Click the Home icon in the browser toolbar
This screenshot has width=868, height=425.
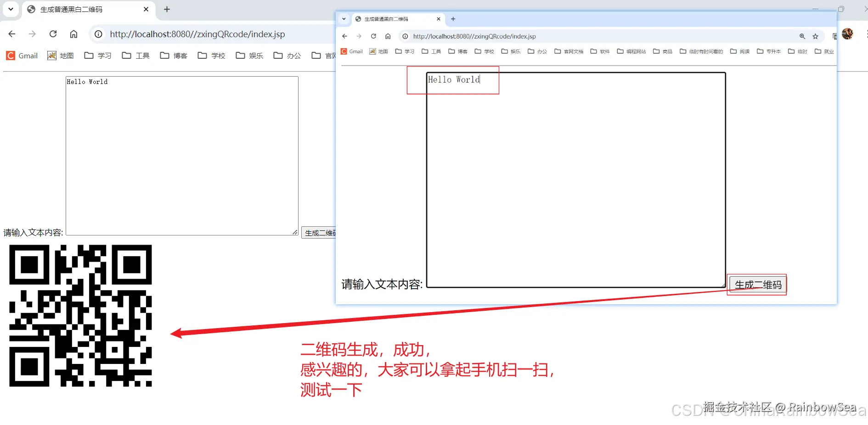[x=388, y=36]
